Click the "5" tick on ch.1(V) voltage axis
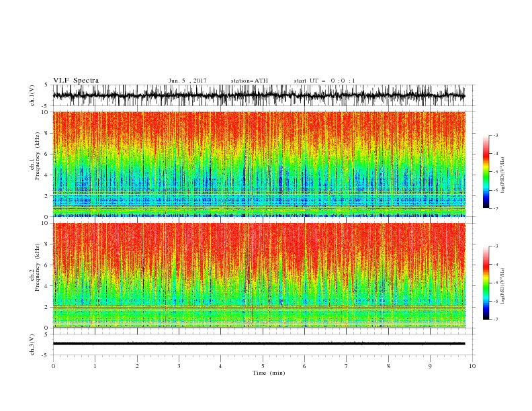 pyautogui.click(x=46, y=85)
